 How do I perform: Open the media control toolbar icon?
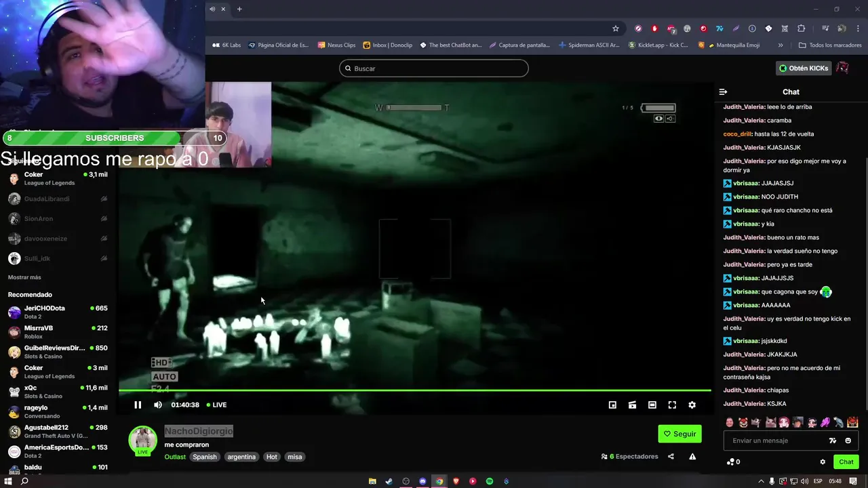pos(825,28)
